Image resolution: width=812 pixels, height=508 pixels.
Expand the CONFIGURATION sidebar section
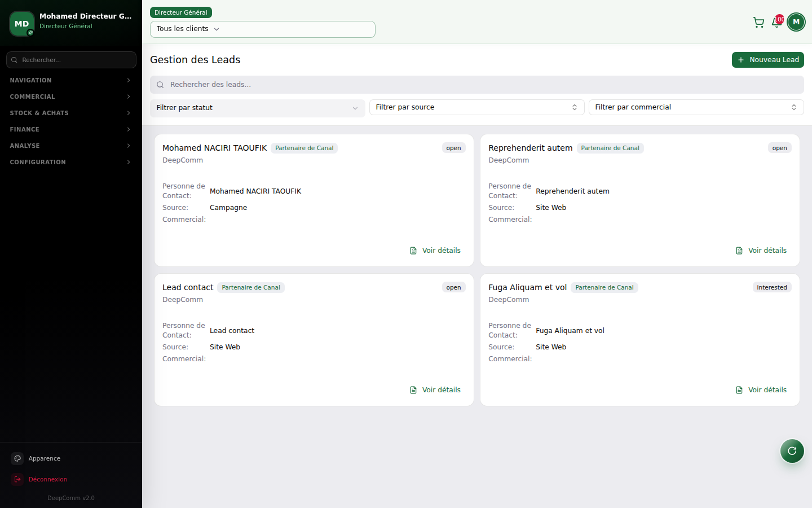71,162
